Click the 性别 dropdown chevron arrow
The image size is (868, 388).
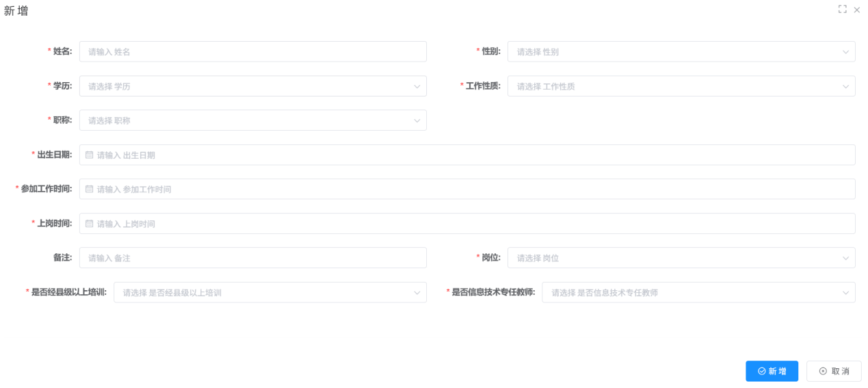click(x=845, y=52)
